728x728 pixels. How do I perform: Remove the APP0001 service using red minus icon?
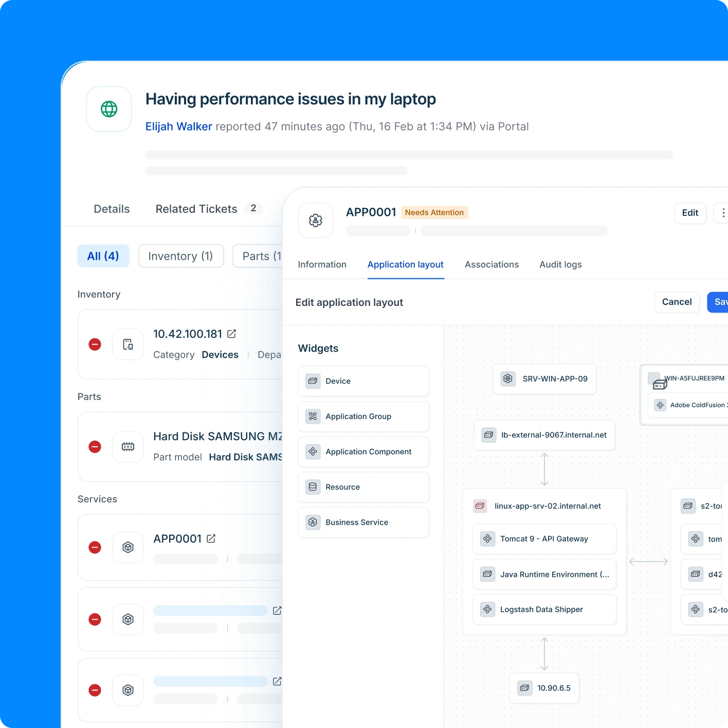coord(95,548)
